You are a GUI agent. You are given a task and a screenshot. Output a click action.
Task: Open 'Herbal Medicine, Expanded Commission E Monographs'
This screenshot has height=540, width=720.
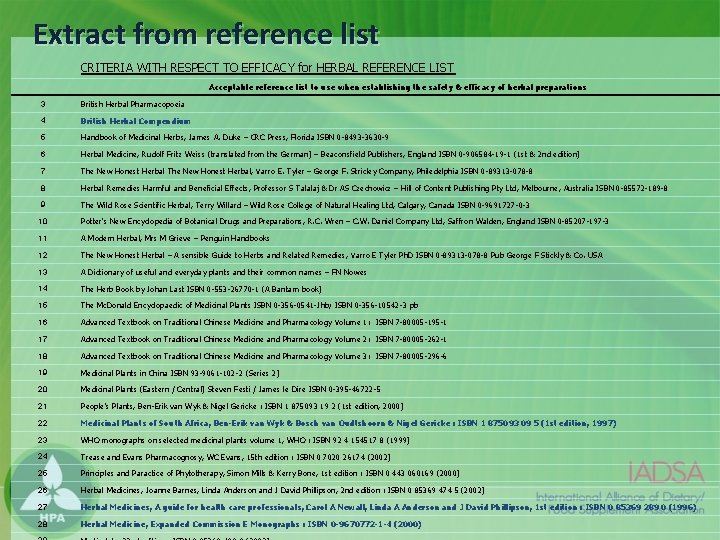251,524
